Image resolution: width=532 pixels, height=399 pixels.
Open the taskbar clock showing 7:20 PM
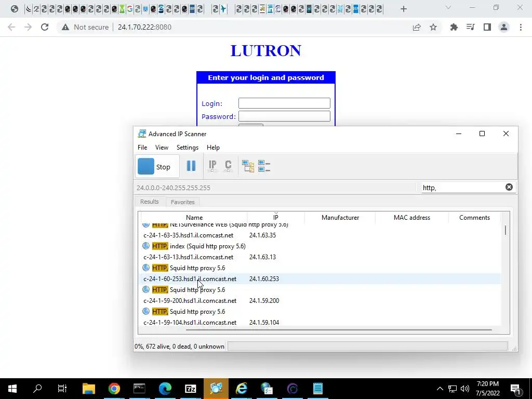coord(487,389)
